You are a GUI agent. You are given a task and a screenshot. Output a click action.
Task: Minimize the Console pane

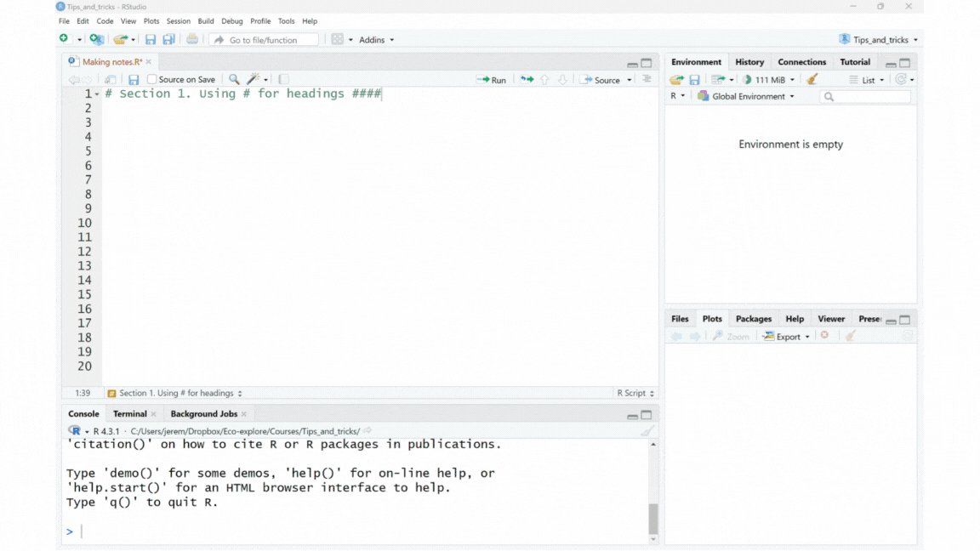[633, 415]
